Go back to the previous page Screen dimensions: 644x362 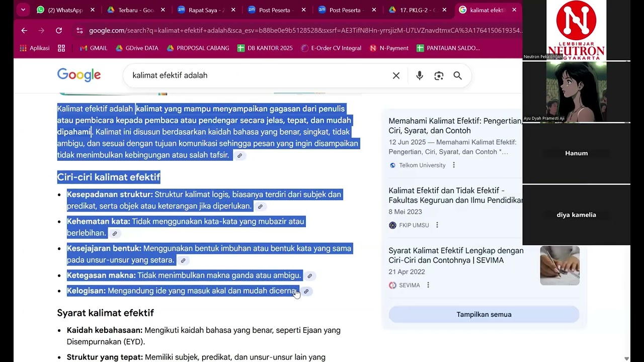[x=24, y=31]
